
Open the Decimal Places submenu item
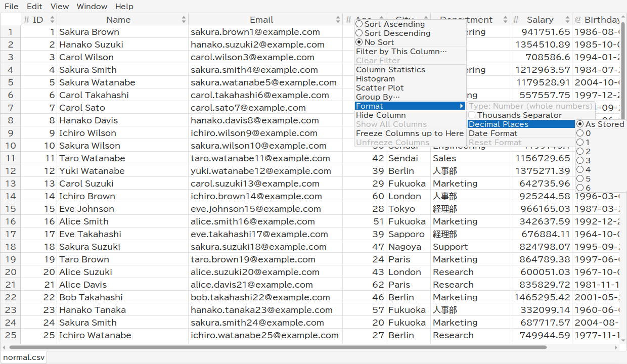tap(521, 124)
